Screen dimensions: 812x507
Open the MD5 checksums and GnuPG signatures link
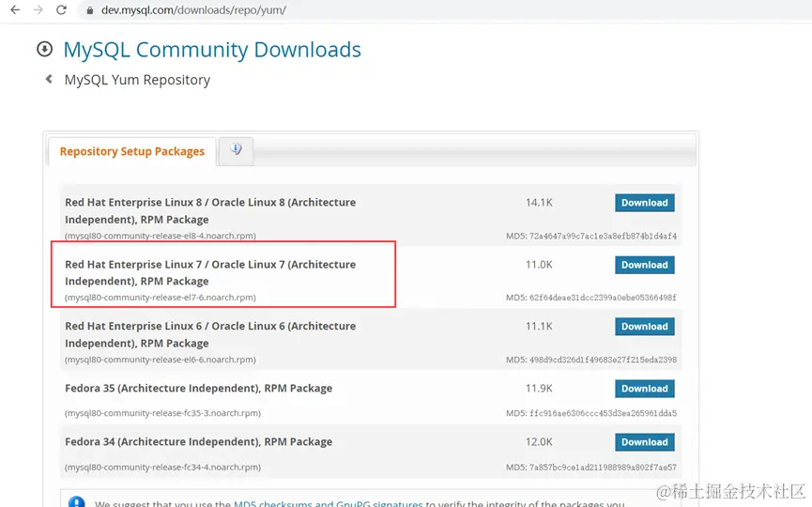[x=328, y=503]
